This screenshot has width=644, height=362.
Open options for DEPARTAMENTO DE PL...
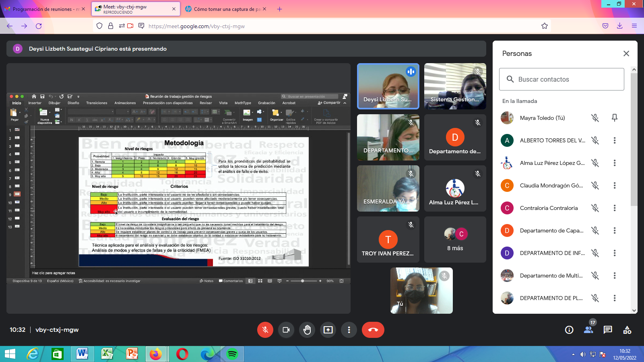coord(615,298)
